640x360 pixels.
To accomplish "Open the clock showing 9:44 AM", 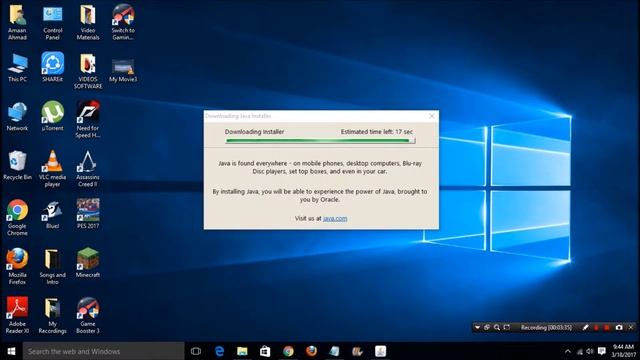I will (624, 351).
